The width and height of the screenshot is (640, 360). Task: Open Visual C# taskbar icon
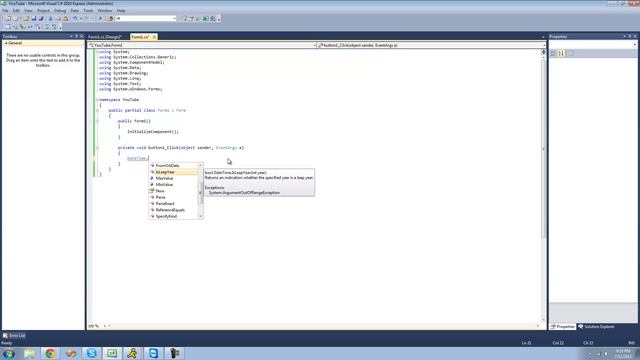[112, 353]
